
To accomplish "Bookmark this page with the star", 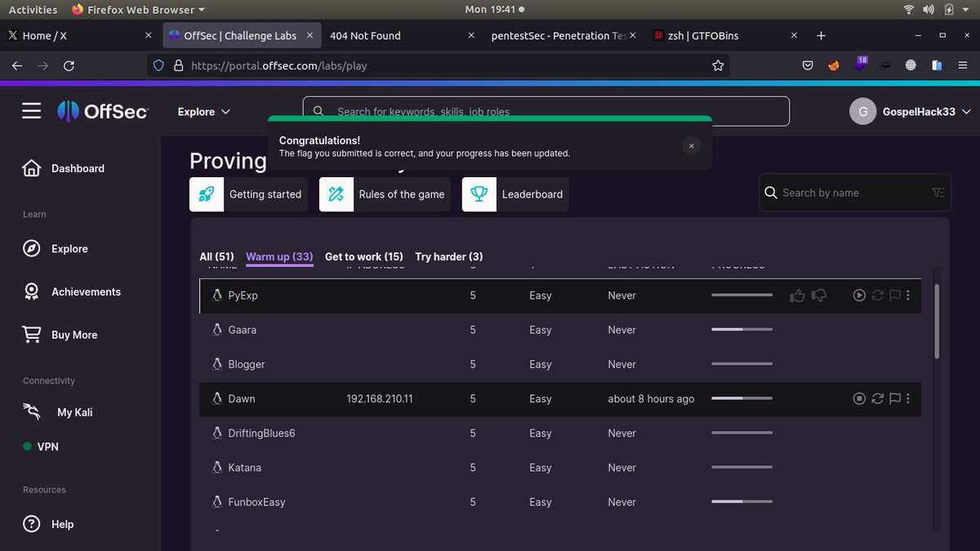I will point(718,65).
